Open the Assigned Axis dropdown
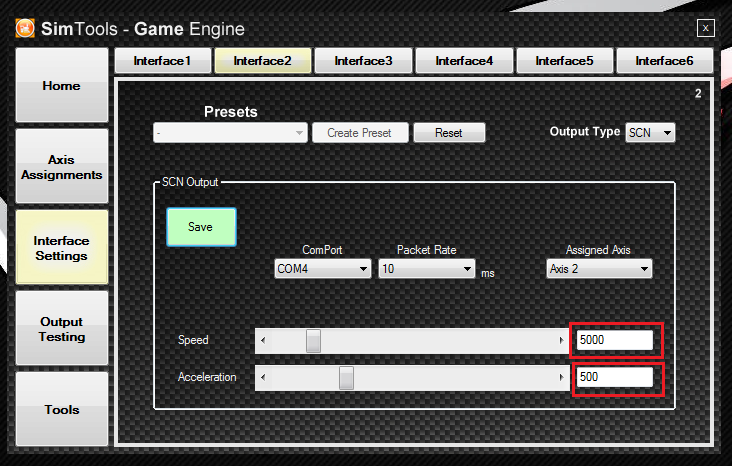 [x=599, y=269]
